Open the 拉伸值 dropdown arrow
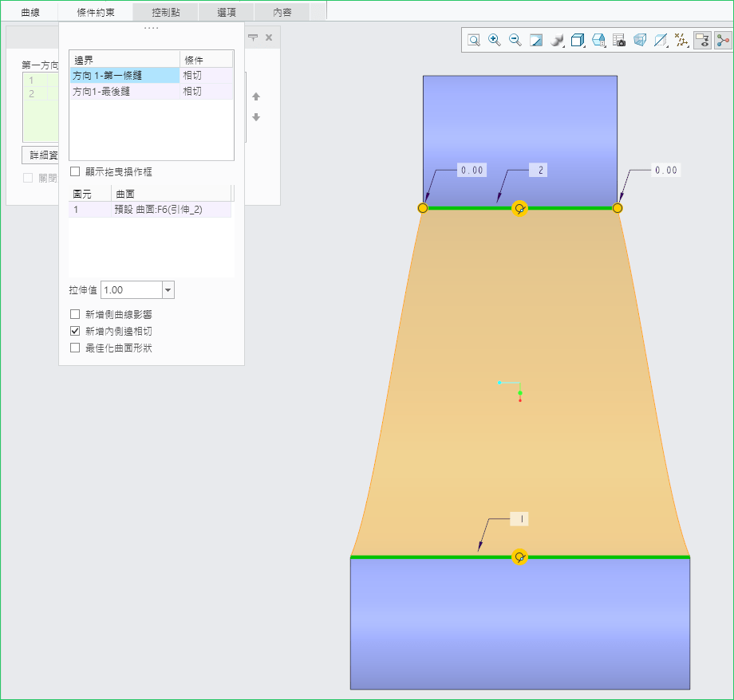734x700 pixels. coord(168,290)
